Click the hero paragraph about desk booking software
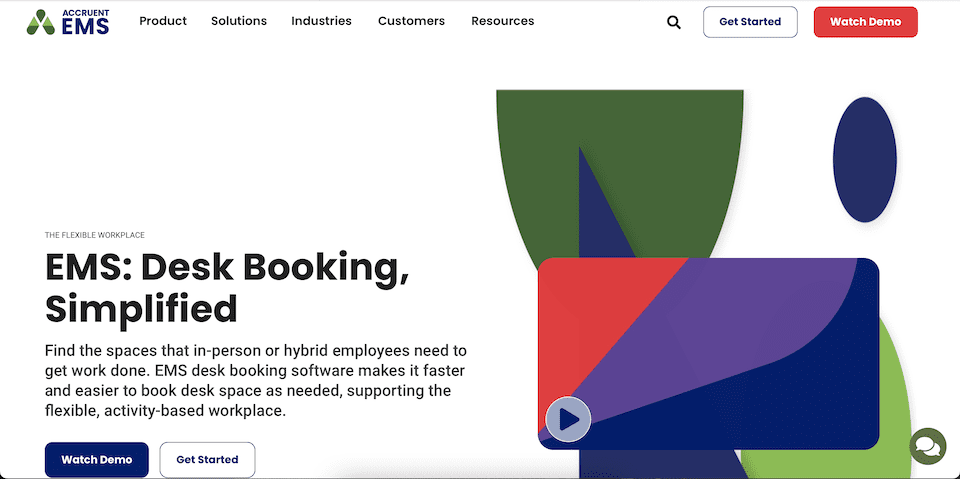This screenshot has width=960, height=479. tap(256, 381)
